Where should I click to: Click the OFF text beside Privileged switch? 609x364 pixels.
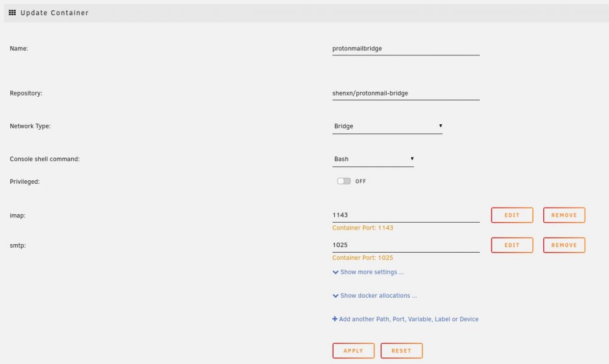[361, 181]
